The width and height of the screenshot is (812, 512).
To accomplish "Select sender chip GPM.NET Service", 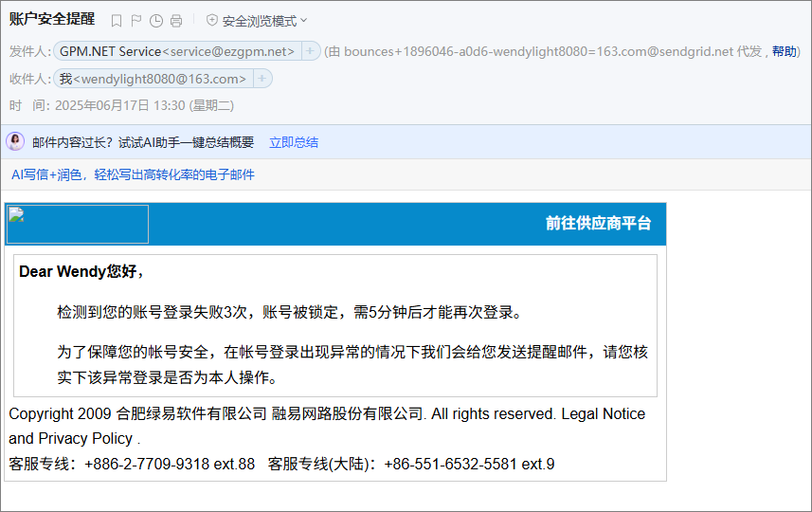I will click(177, 51).
